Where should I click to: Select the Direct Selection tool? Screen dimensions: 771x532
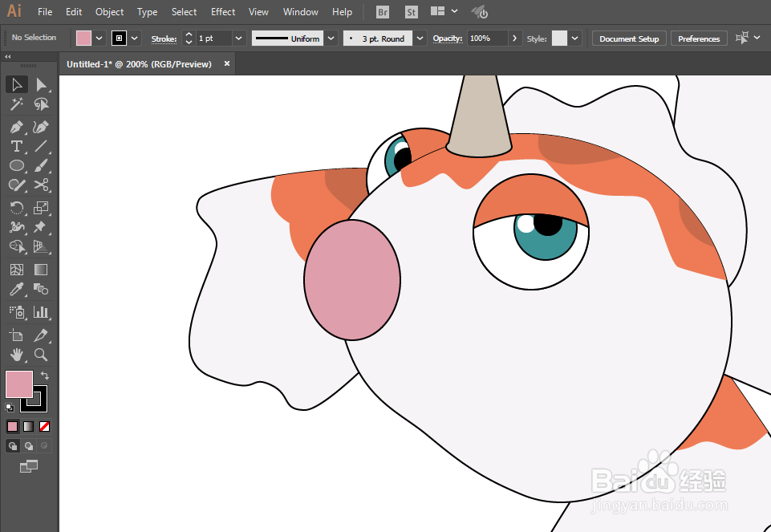[41, 84]
